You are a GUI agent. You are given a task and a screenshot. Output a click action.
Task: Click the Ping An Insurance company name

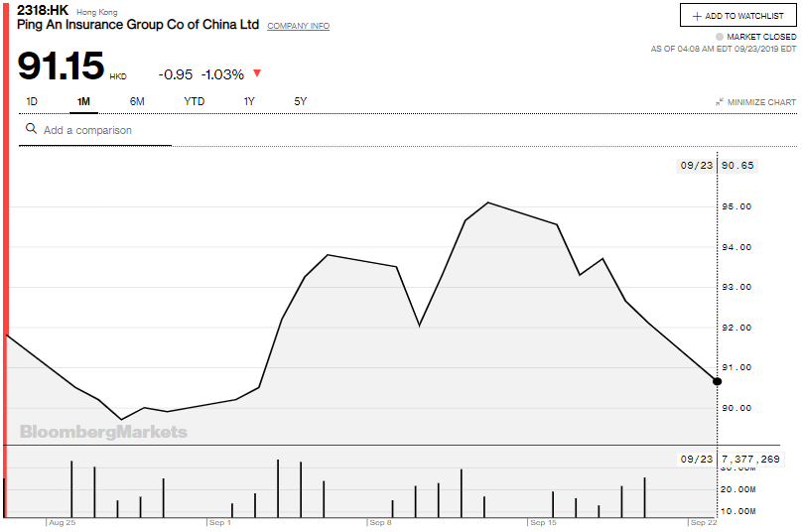[138, 25]
